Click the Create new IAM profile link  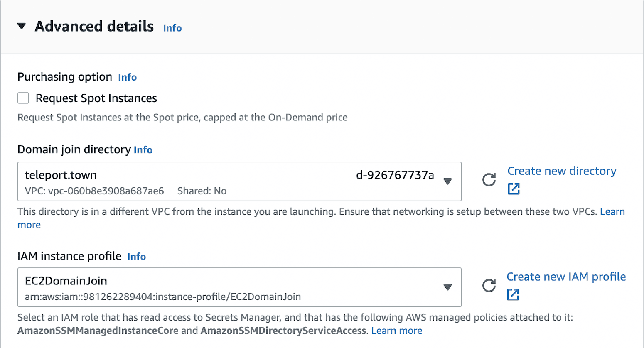pos(566,276)
